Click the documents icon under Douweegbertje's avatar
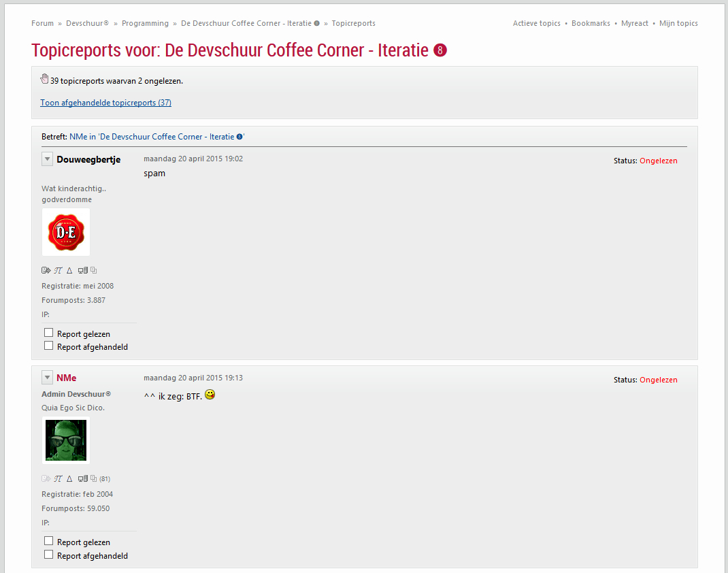Screen dimensions: 728x573 [93, 270]
